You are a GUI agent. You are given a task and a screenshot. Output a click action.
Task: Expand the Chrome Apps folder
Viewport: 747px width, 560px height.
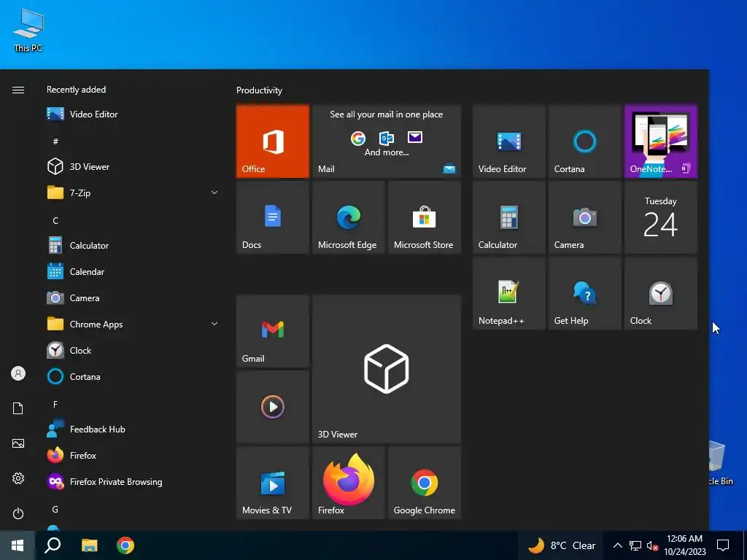coord(133,324)
